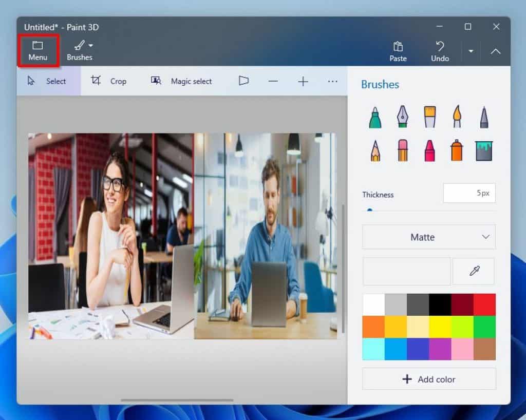Pick a color with the Eyedropper
Image resolution: width=526 pixels, height=420 pixels.
point(474,271)
